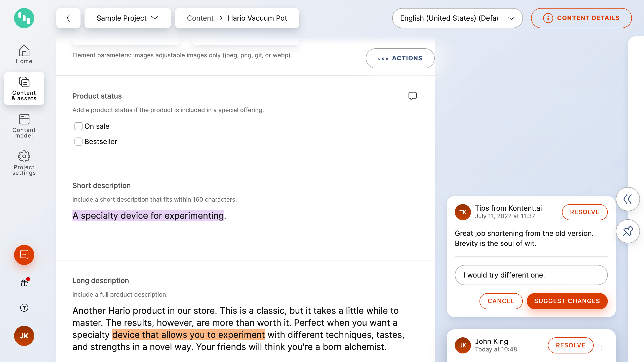The height and width of the screenshot is (362, 644).
Task: Open CONTENT DETAILS panel
Action: coord(581,18)
